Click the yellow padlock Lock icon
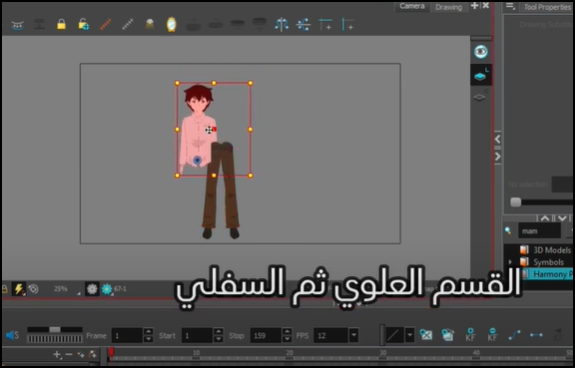575x368 pixels. 61,25
